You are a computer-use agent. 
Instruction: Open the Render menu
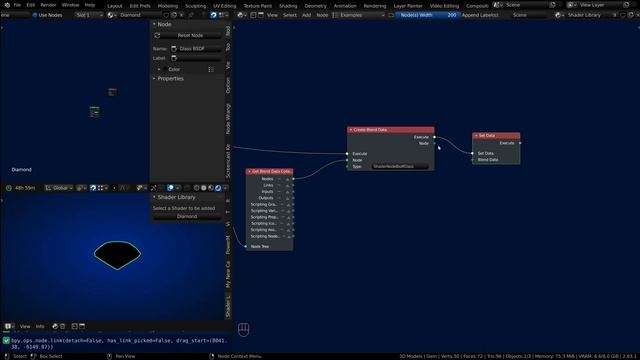(x=48, y=5)
